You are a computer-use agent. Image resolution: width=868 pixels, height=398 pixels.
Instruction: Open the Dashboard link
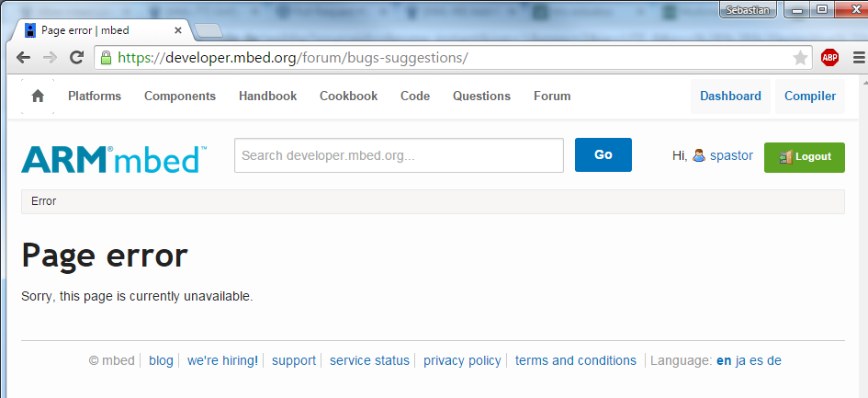coord(730,97)
